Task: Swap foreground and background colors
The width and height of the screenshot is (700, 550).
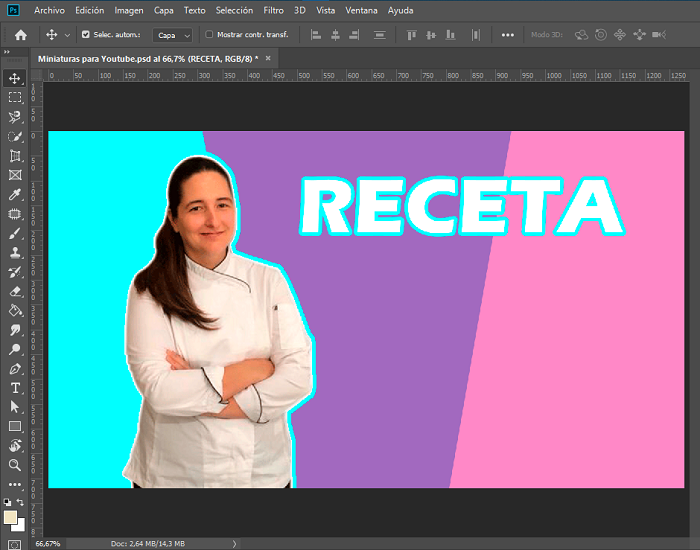Action: (20, 502)
